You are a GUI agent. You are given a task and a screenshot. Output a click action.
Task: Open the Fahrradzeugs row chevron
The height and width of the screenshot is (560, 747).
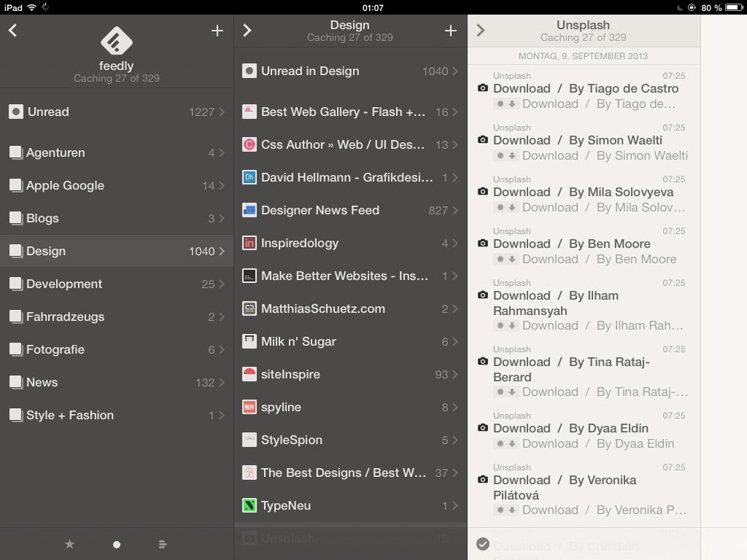click(x=222, y=316)
